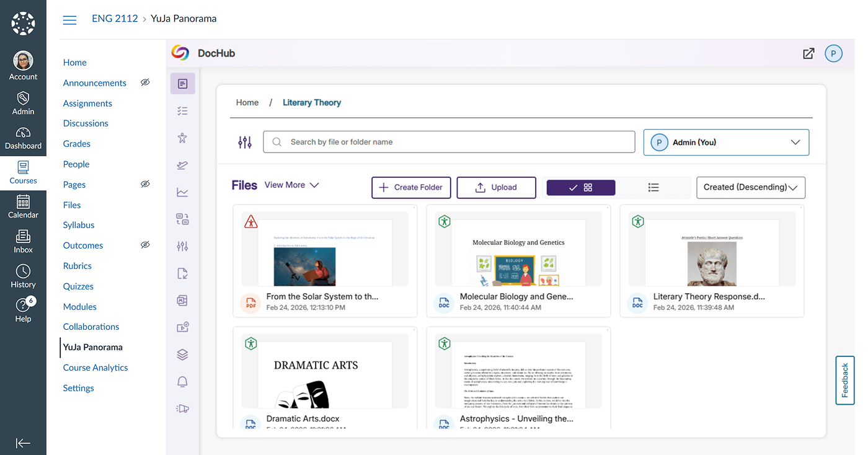Open the filter sliders icon beside search
868x455 pixels.
tap(245, 143)
